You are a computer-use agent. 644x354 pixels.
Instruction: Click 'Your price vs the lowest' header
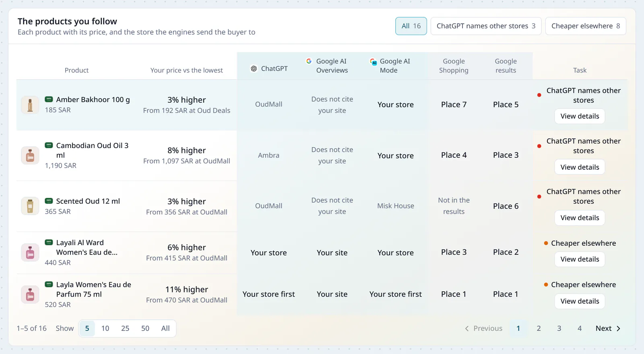tap(186, 70)
